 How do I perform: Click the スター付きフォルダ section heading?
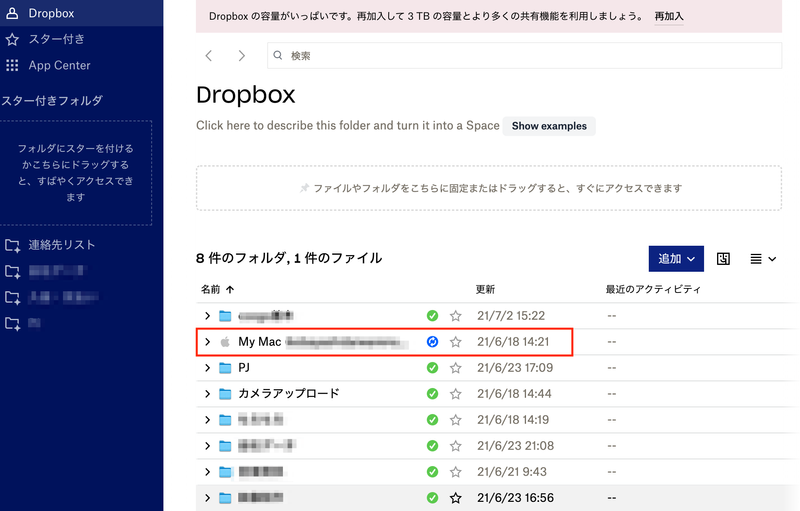[52, 100]
